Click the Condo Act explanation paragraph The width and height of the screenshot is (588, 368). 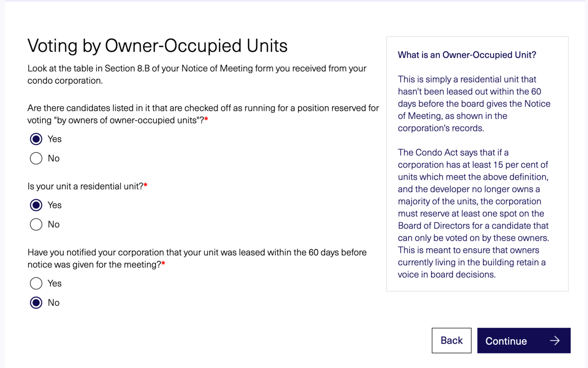(474, 213)
